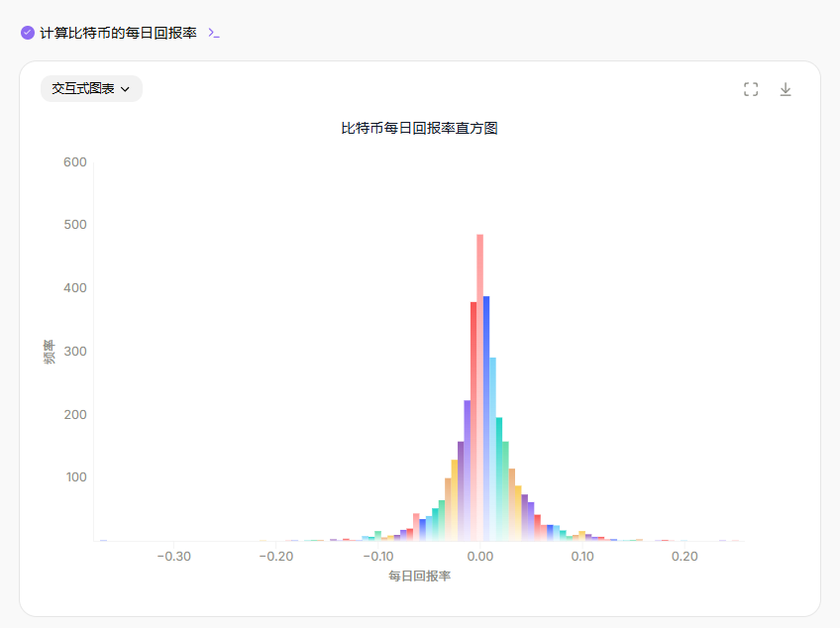The image size is (840, 628).
Task: Open the 交互式图表 dropdown
Action: pos(91,89)
